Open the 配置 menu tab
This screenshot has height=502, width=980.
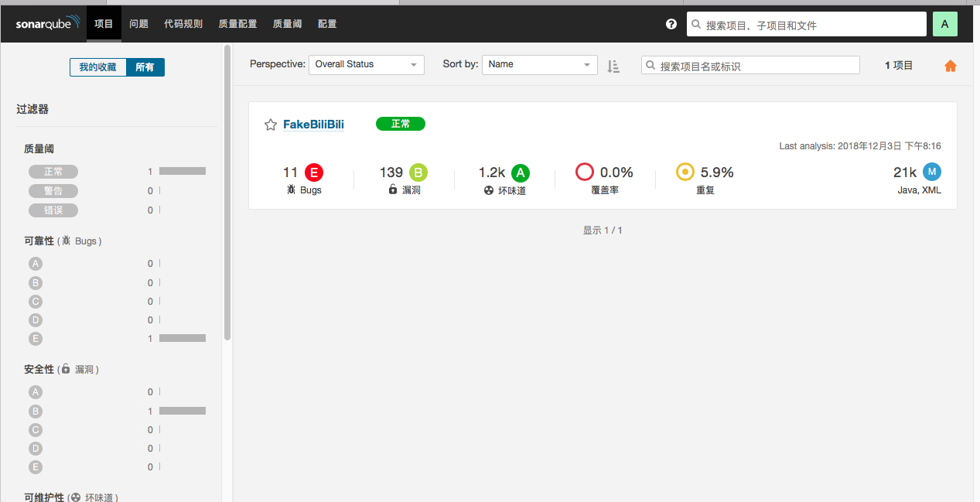tap(327, 24)
